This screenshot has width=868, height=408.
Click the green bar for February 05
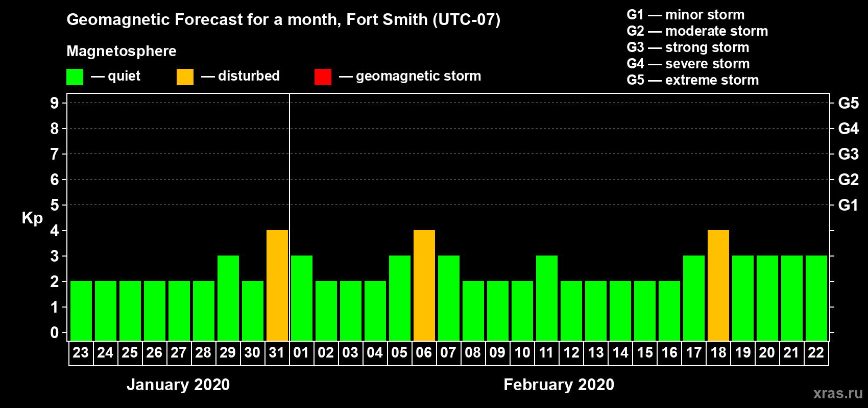pyautogui.click(x=400, y=298)
